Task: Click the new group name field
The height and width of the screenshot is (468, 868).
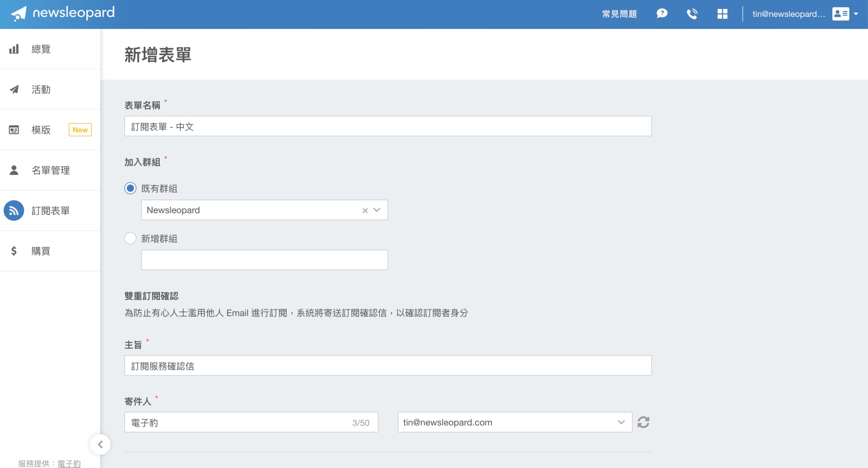Action: [x=264, y=260]
